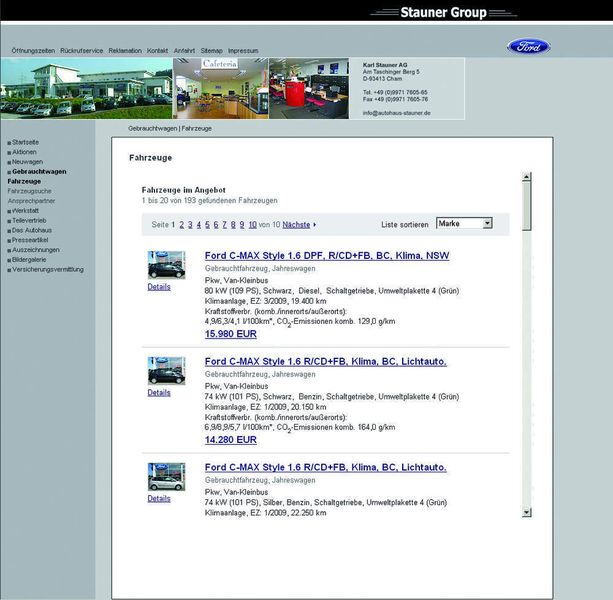This screenshot has height=600, width=613.
Task: Open Presseartikel in the sidebar
Action: point(30,240)
